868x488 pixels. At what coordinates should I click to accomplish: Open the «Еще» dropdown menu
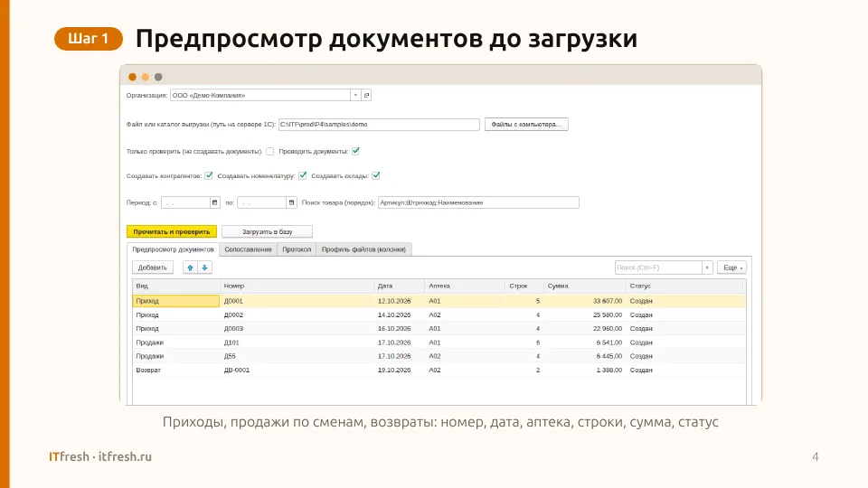pyautogui.click(x=731, y=267)
